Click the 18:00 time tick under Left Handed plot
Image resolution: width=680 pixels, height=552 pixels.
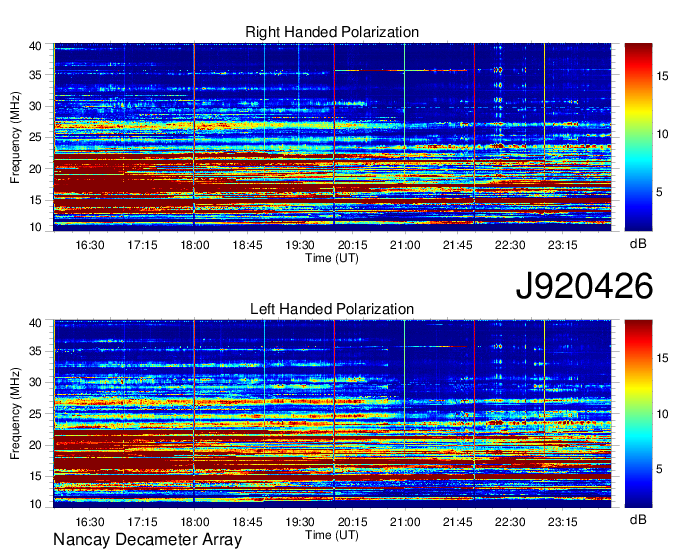(195, 522)
